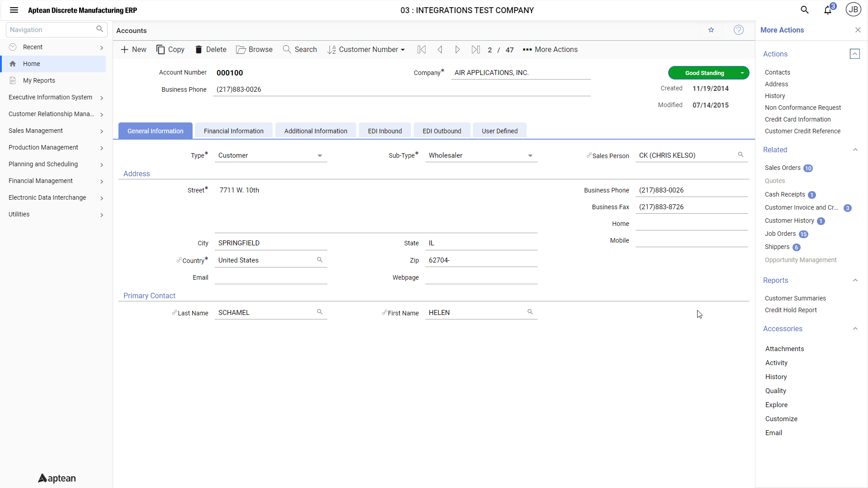The image size is (868, 488).
Task: Switch to the EDI Inbound tab
Action: (384, 131)
